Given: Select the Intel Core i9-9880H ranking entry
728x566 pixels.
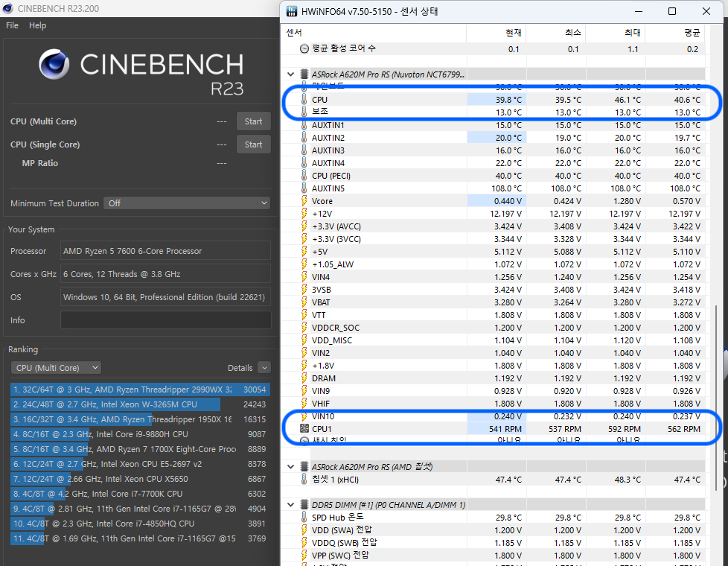Looking at the screenshot, I should click(140, 434).
